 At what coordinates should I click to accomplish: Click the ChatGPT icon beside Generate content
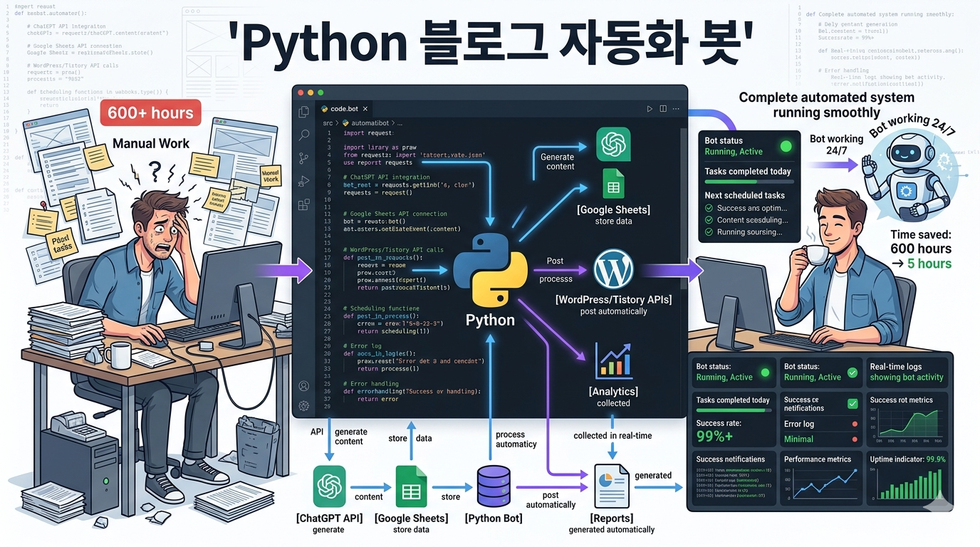pos(613,145)
